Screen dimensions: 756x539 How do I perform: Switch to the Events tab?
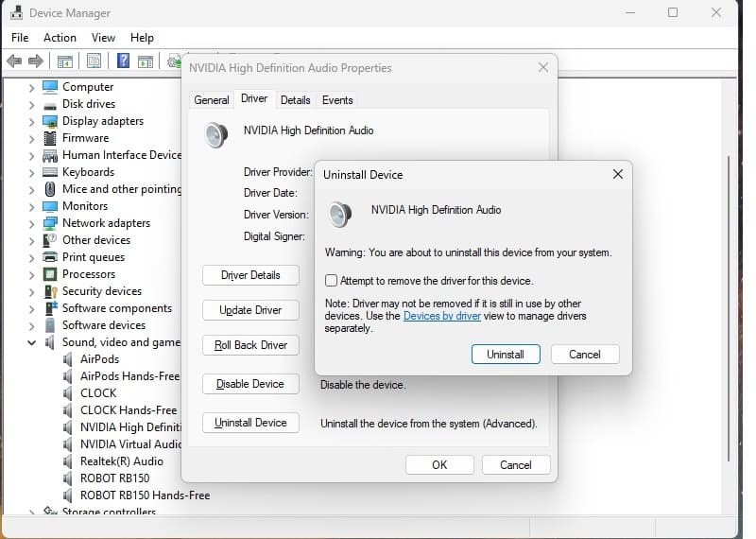coord(337,100)
